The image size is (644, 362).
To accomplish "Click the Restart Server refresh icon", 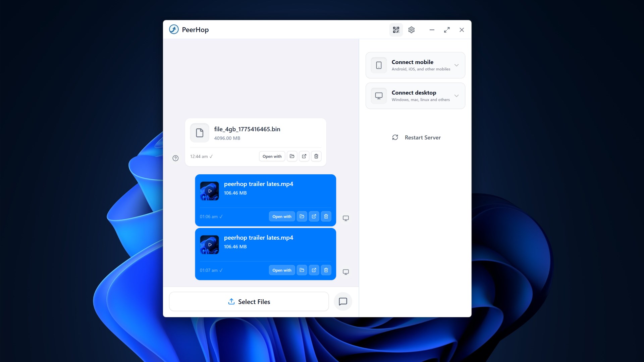I will coord(395,137).
